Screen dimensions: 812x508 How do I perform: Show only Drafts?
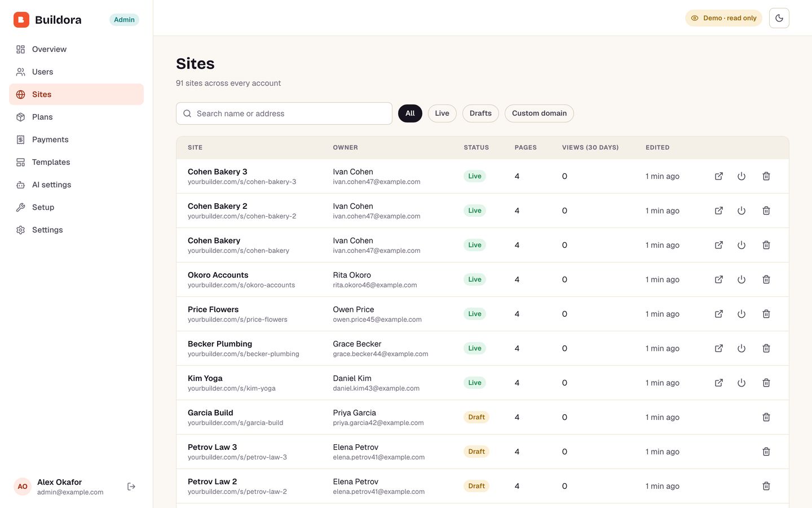480,113
